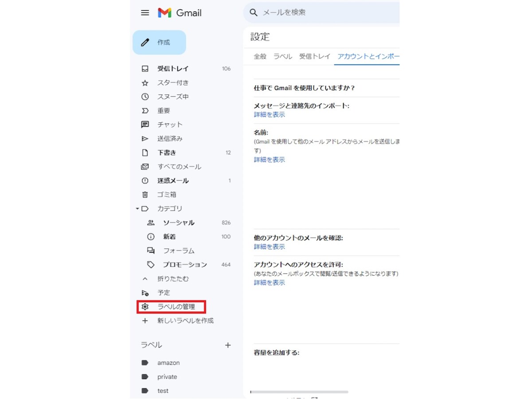Screen dimensions: 532x399
Task: Click the private label tag icon
Action: [145, 377]
